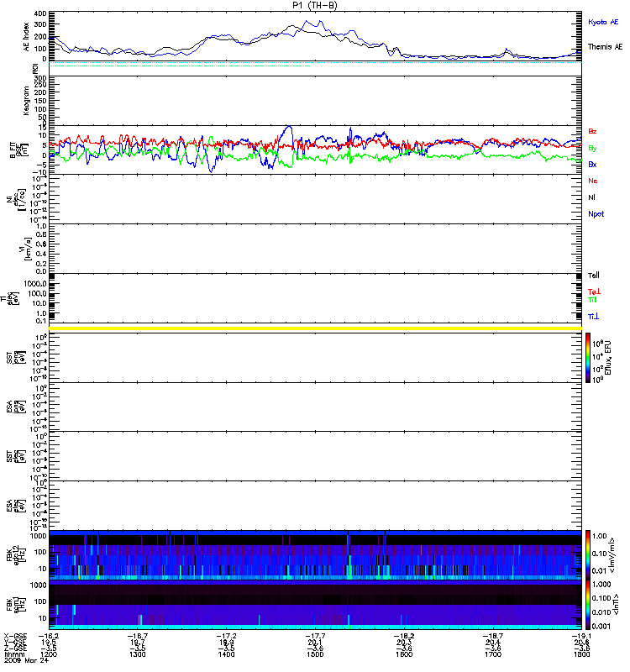630x672 pixels.
Task: Click the black "Ni" legend label
Action: [x=591, y=197]
